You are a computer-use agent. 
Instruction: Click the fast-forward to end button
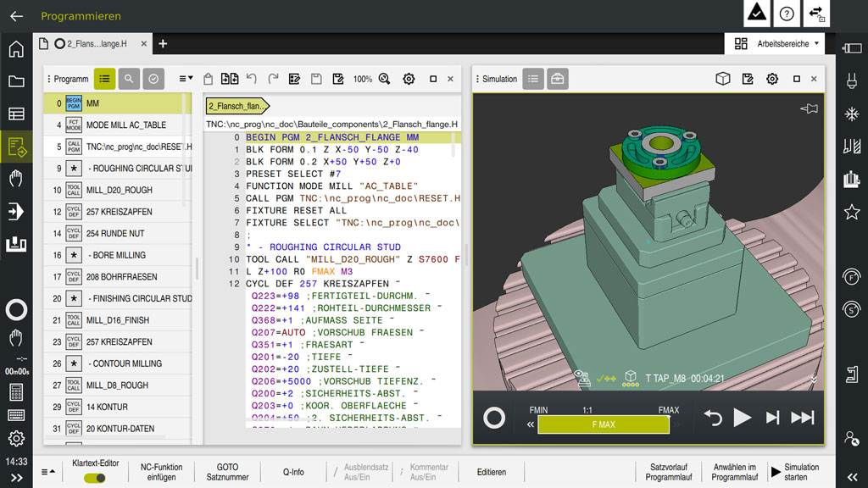click(803, 418)
